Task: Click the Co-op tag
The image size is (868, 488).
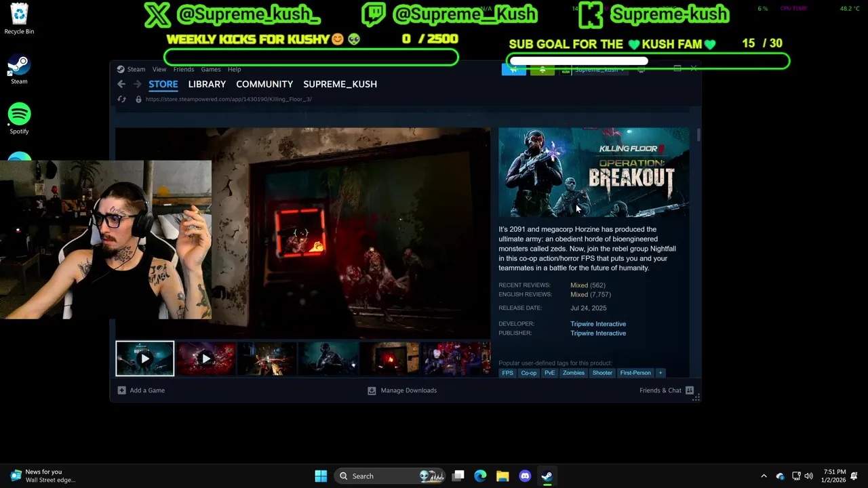Action: click(x=528, y=373)
